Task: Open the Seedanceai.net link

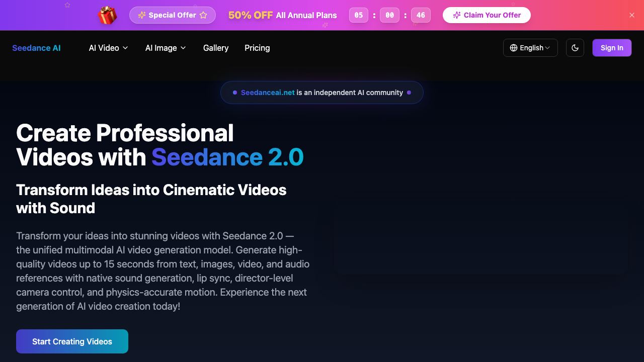Action: click(x=268, y=93)
